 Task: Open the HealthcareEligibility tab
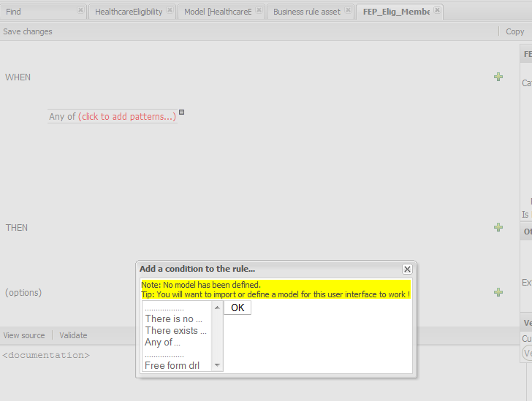point(128,12)
